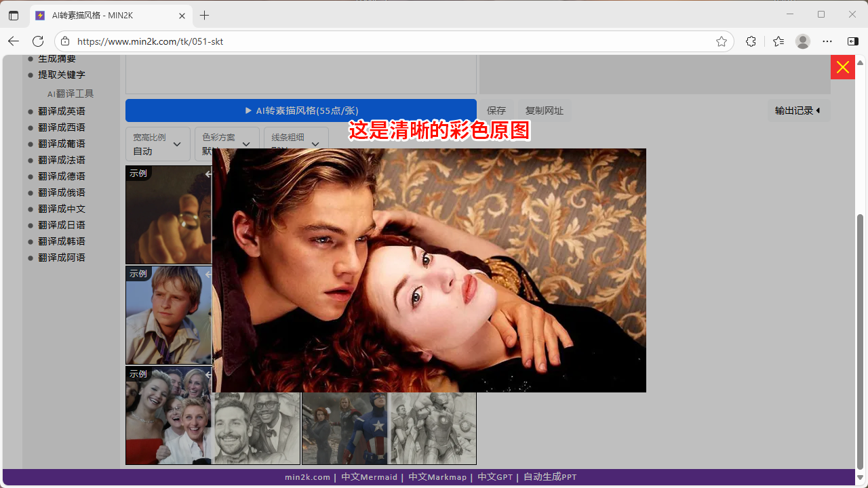This screenshot has height=488, width=868.
Task: Click the 保存 button
Action: 496,110
